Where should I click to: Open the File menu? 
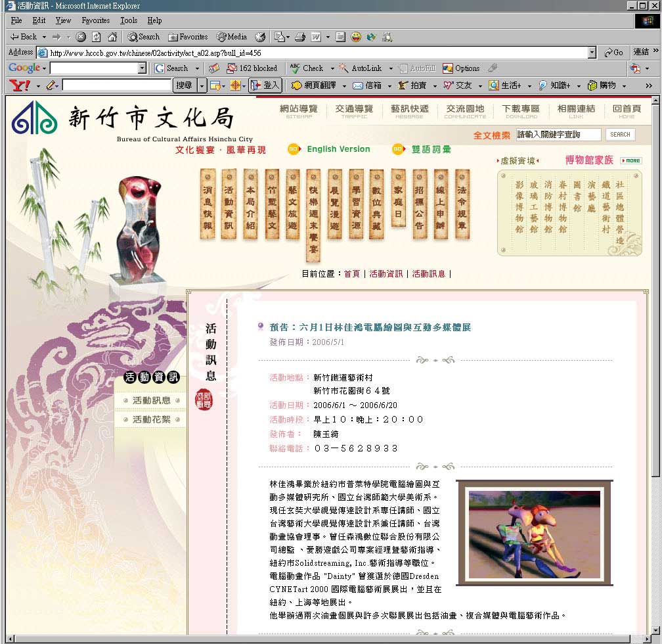16,20
